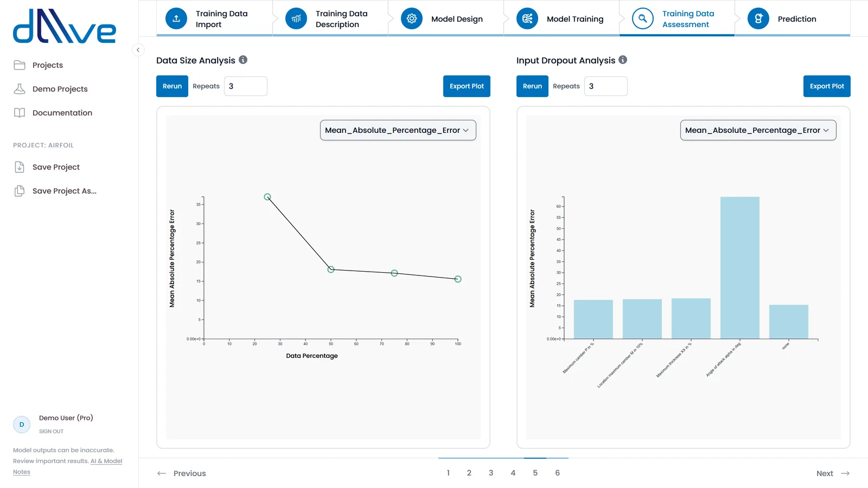The width and height of the screenshot is (868, 488).
Task: Open the Model Design tab label
Action: [457, 19]
